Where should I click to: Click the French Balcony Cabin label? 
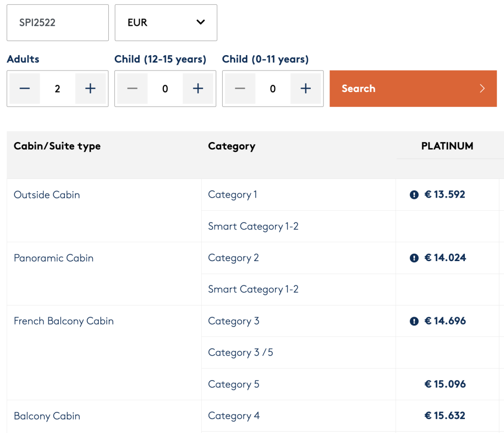coord(64,321)
